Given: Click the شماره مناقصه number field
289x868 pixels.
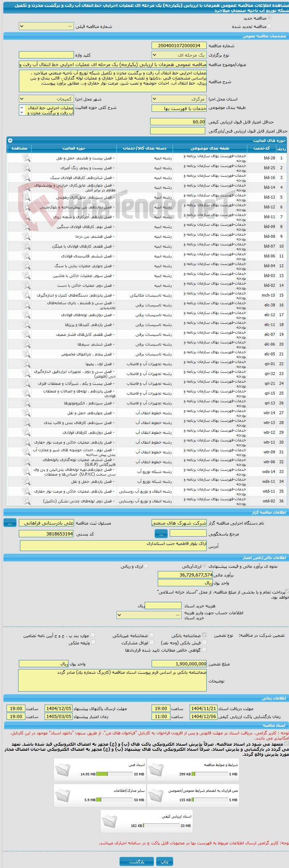Looking at the screenshot, I should pyautogui.click(x=179, y=46).
